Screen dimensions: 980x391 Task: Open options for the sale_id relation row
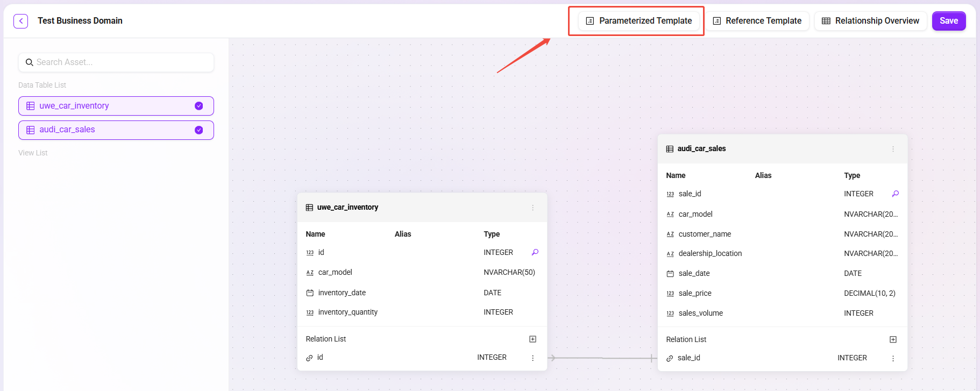[x=893, y=358]
